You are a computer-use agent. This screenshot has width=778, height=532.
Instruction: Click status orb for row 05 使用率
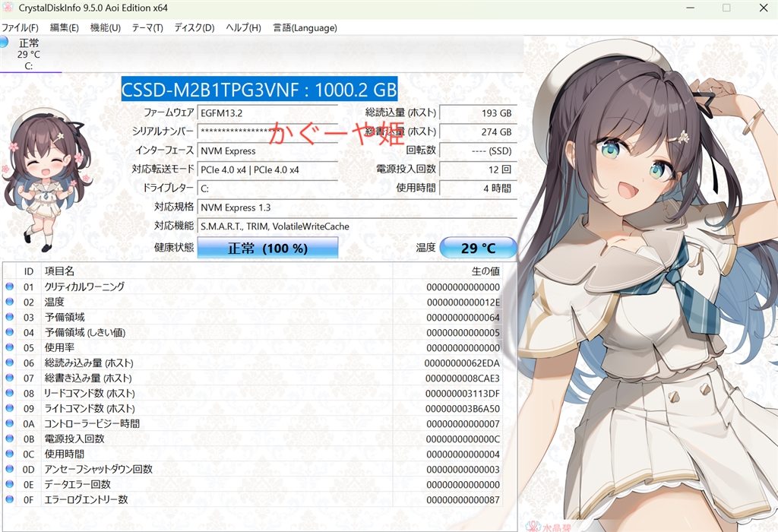[x=9, y=347]
